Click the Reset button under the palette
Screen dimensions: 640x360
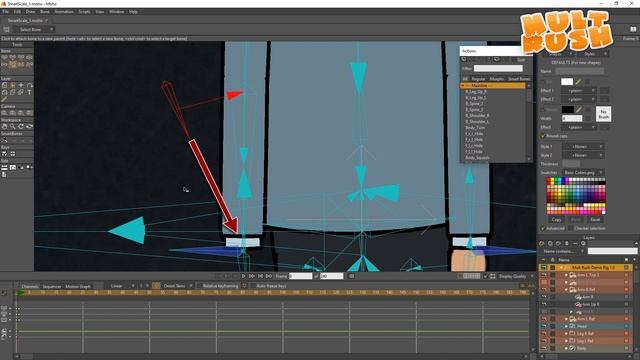tap(595, 220)
